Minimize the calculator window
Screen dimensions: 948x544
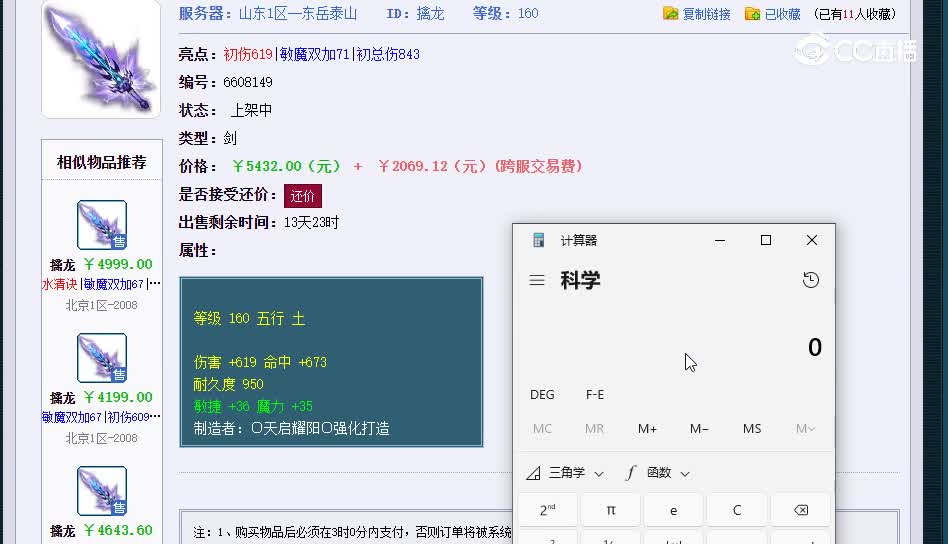(x=719, y=240)
